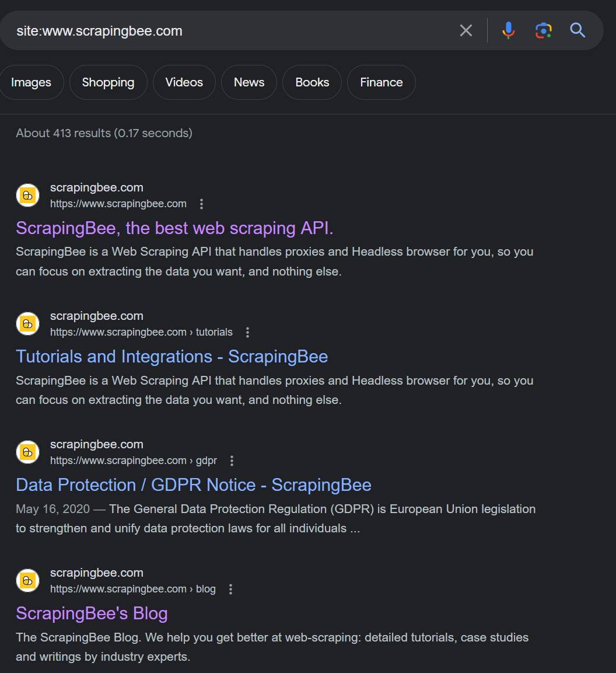The width and height of the screenshot is (616, 673).
Task: Click the favicon beside the Blog result
Action: point(27,580)
